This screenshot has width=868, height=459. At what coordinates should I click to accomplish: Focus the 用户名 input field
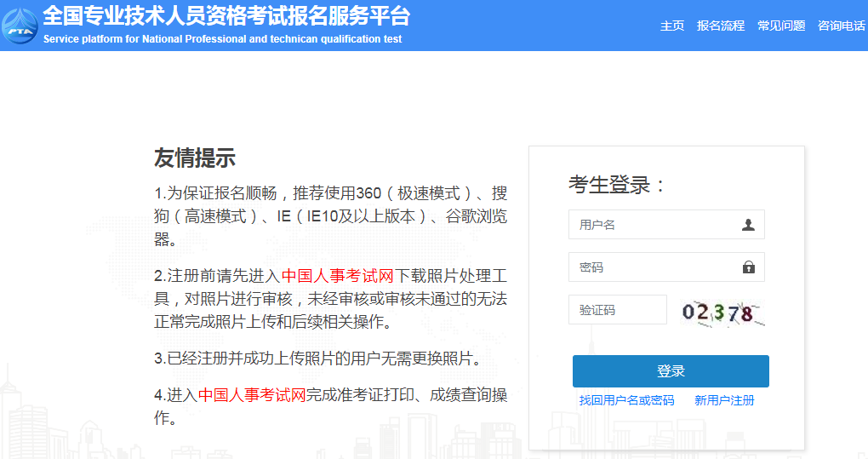[666, 224]
